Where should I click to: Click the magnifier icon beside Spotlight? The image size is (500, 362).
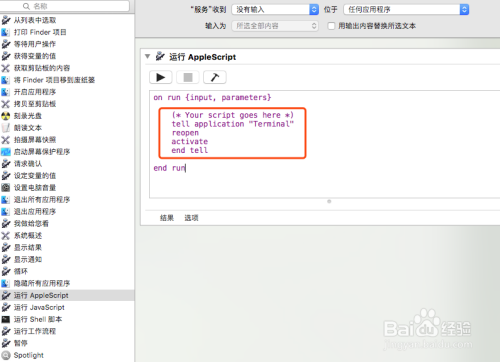tap(6, 355)
